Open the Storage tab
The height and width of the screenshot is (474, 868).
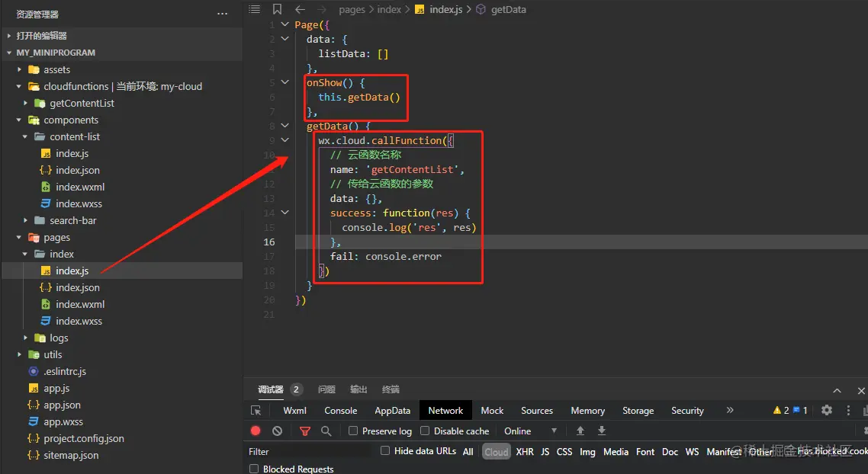click(638, 411)
